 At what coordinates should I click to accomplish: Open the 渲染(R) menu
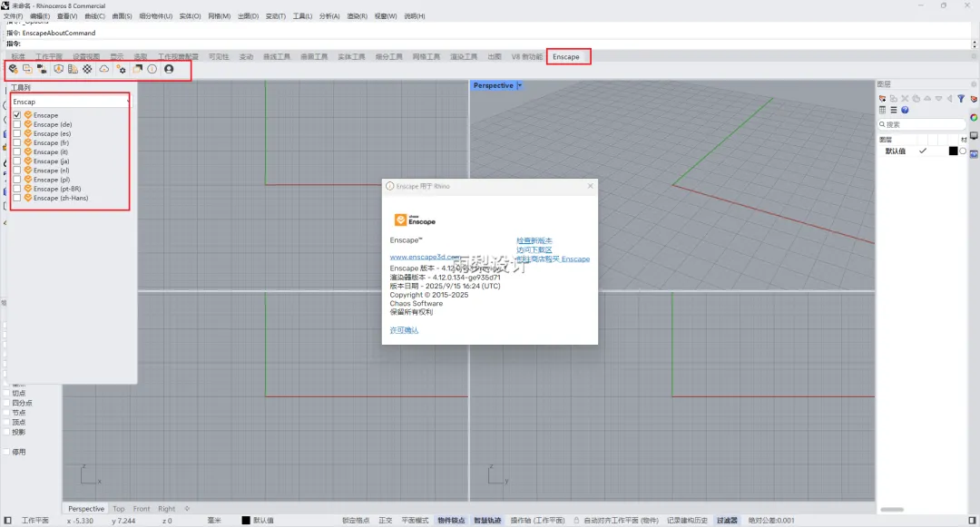point(357,16)
